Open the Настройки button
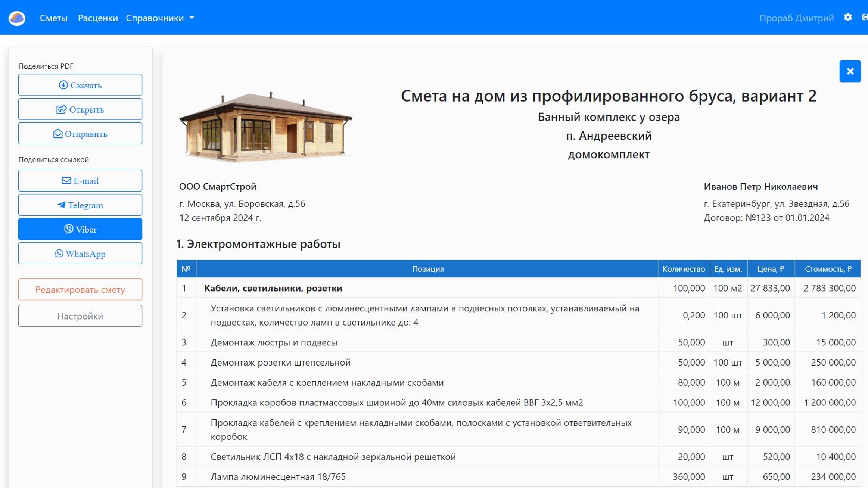Image resolution: width=868 pixels, height=488 pixels. click(x=80, y=316)
